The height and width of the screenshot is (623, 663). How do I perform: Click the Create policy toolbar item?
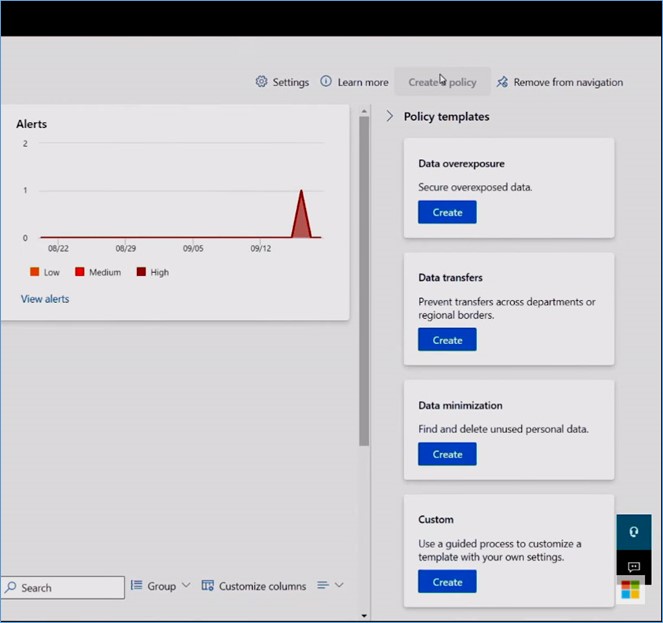[x=442, y=82]
